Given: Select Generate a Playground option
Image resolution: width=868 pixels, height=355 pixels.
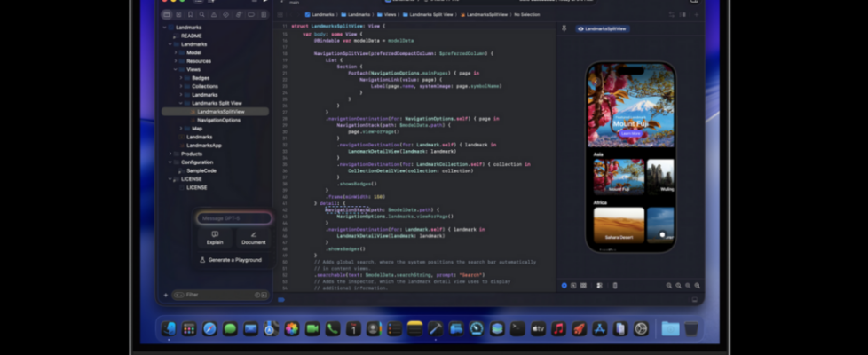Looking at the screenshot, I should pyautogui.click(x=233, y=260).
